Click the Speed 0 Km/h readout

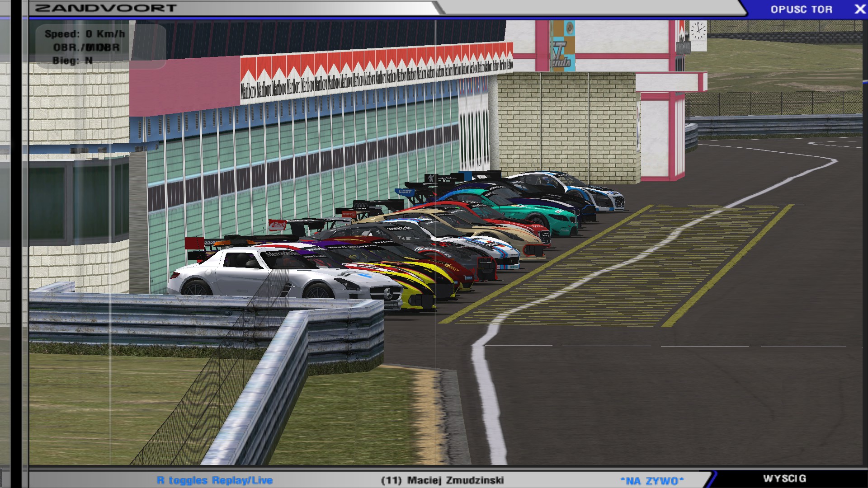[85, 34]
